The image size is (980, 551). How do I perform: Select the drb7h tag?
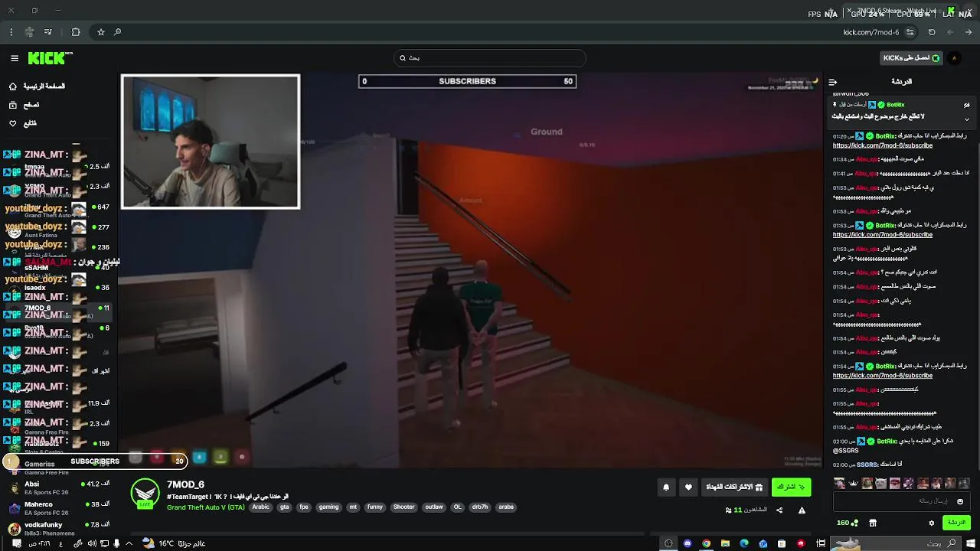pos(480,507)
